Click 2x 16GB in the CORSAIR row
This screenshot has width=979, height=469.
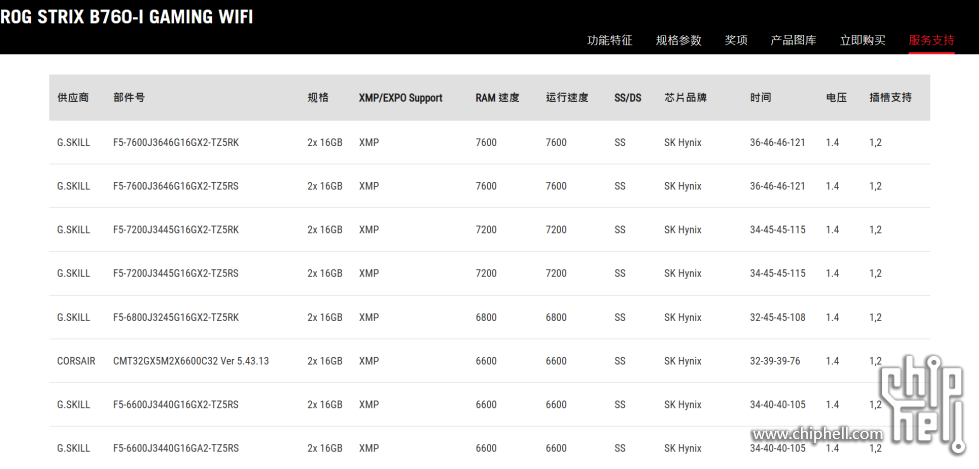pos(325,361)
